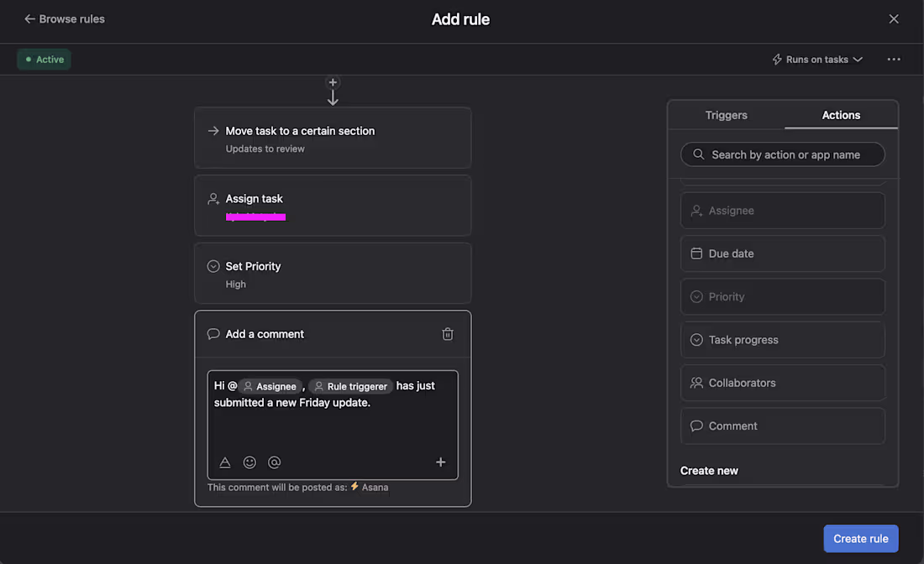Click the plus icon inside the comment toolbar
The height and width of the screenshot is (564, 924).
[x=440, y=462]
